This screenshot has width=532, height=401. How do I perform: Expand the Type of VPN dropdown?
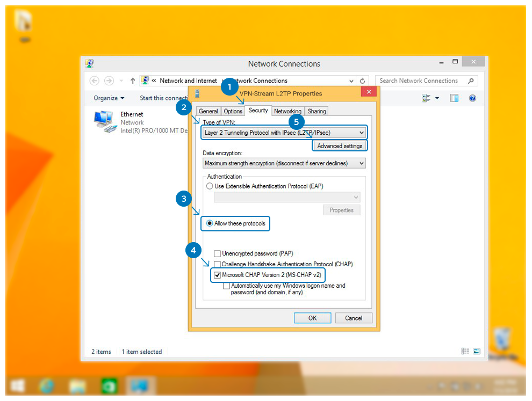coord(284,133)
